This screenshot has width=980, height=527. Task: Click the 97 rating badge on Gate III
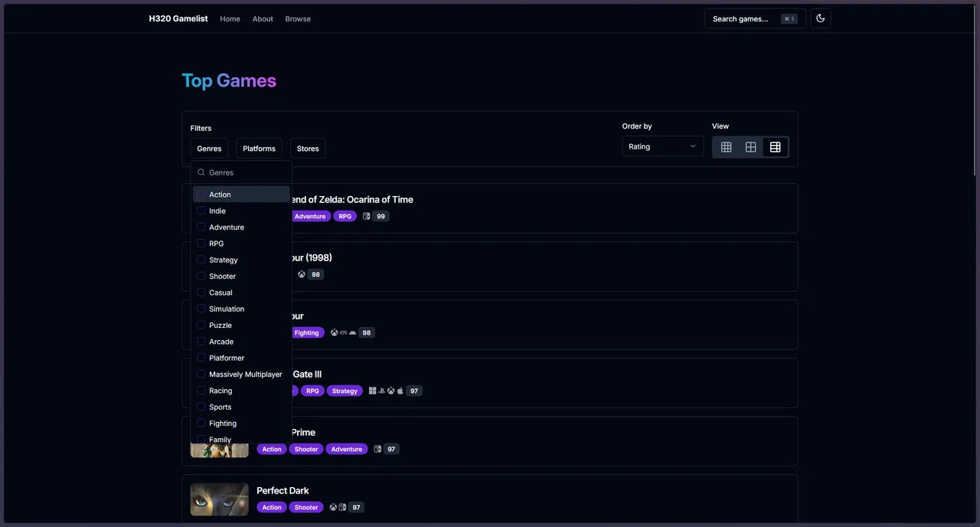point(414,391)
